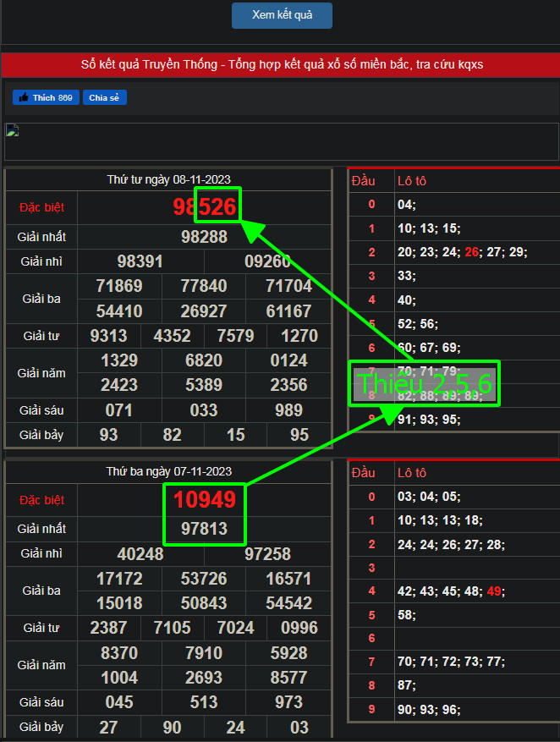
Task: Select the Giải năm number 2423
Action: (x=119, y=385)
